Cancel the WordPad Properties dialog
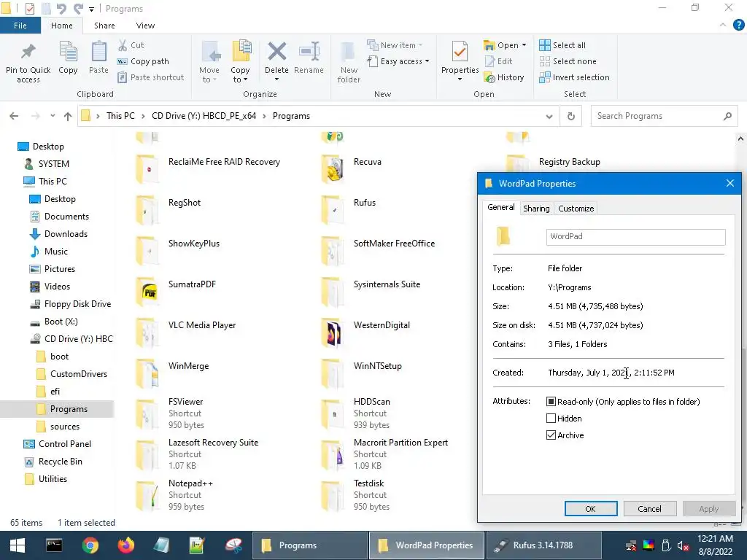 coord(650,509)
